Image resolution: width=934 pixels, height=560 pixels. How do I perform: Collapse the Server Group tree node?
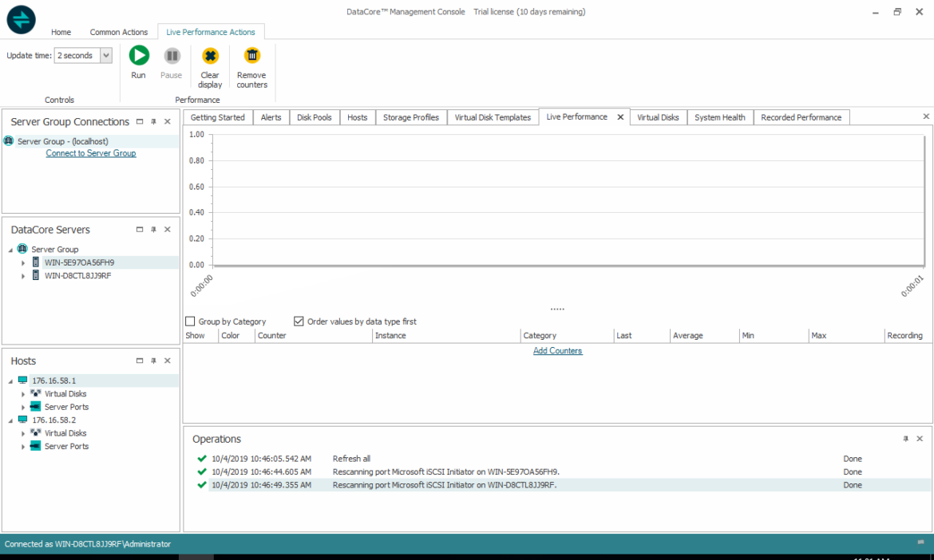[x=10, y=250]
